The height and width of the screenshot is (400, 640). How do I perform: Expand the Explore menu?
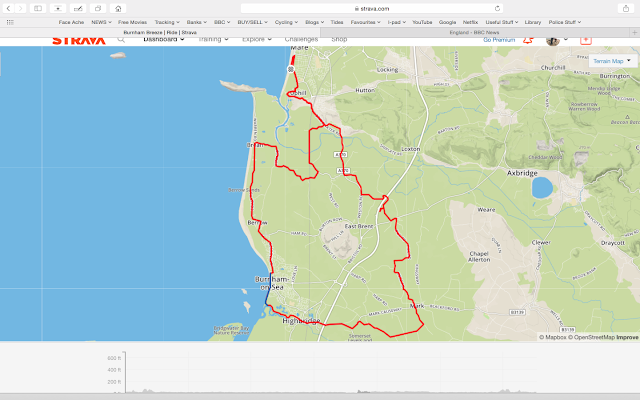(x=257, y=39)
